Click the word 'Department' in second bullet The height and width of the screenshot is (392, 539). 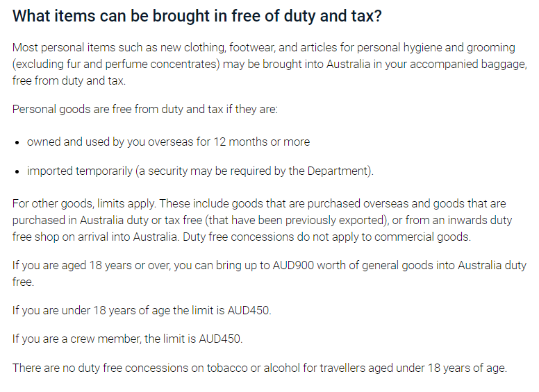tap(337, 171)
